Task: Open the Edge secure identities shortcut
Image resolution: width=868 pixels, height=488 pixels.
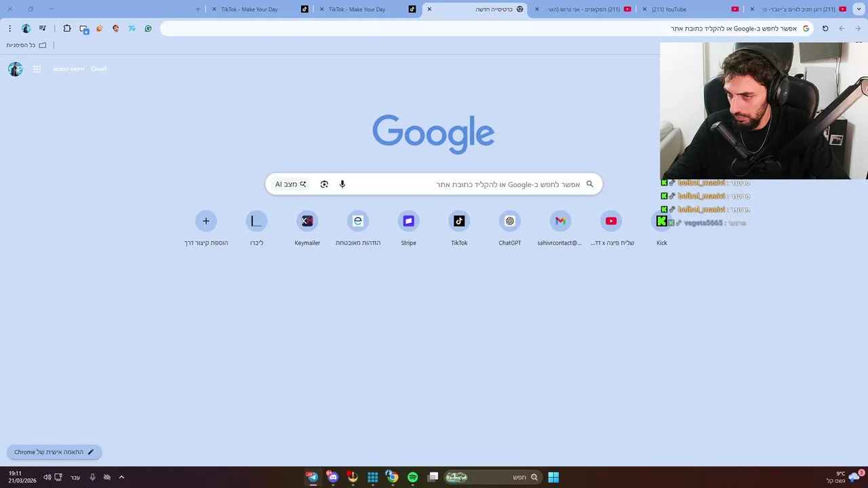Action: point(358,228)
